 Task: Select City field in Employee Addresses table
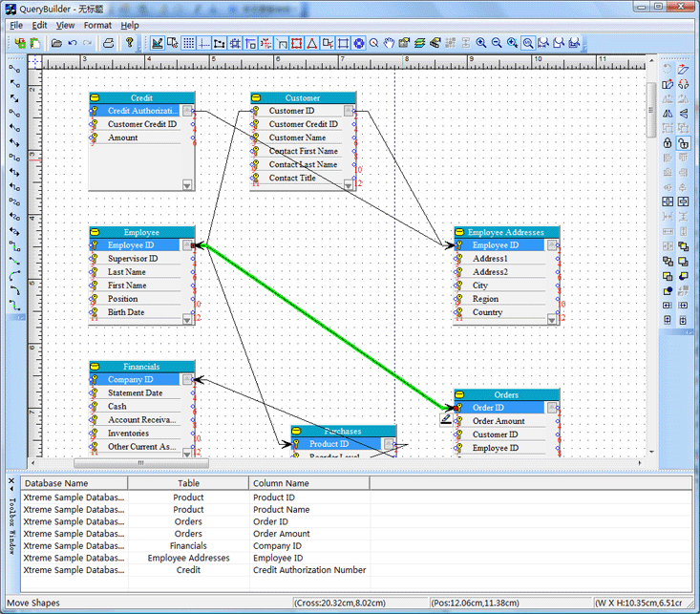coord(480,286)
